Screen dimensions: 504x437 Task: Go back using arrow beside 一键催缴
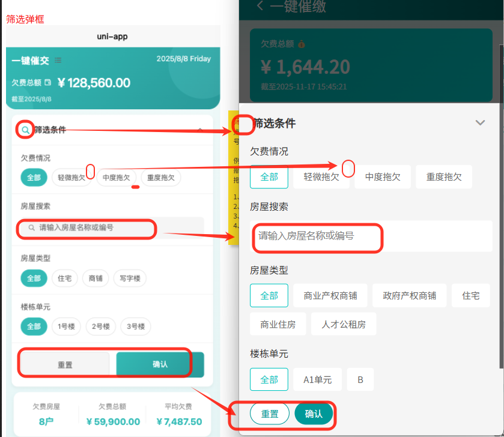click(x=260, y=6)
